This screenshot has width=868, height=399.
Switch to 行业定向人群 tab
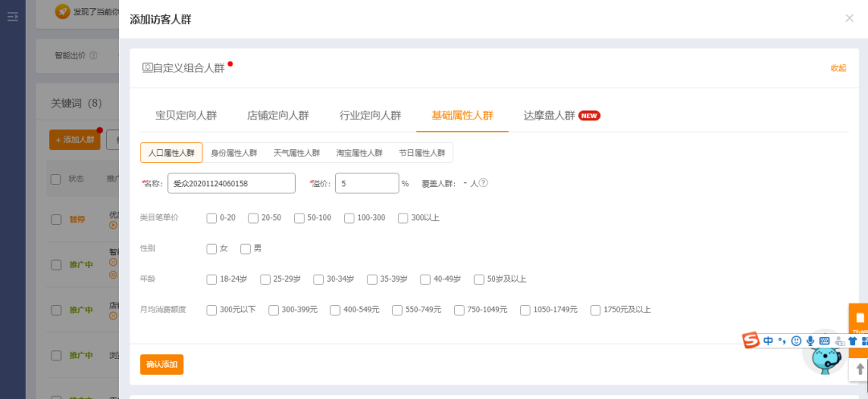coord(371,116)
